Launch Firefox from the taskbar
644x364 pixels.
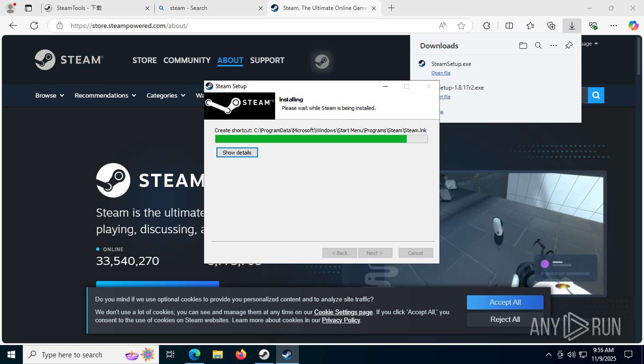coord(241,355)
